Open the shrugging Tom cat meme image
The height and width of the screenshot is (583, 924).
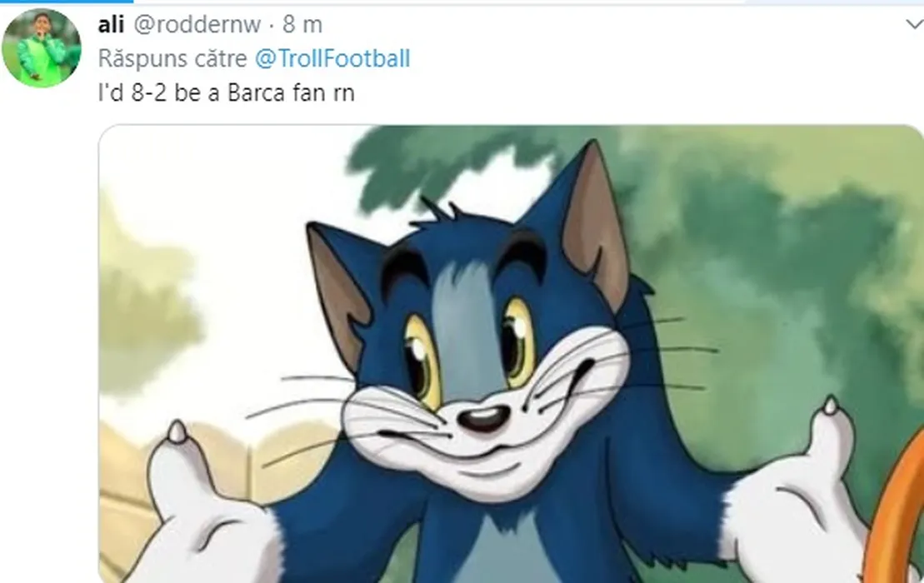point(511,353)
